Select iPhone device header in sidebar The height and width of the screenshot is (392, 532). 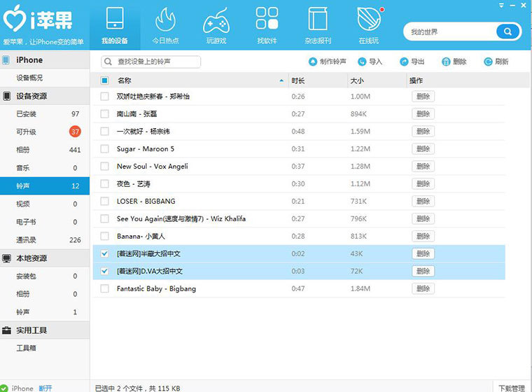[x=45, y=60]
